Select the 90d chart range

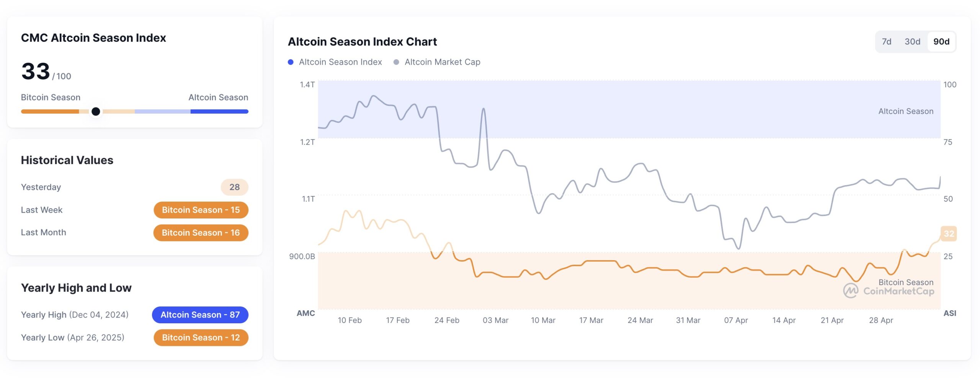pos(941,42)
